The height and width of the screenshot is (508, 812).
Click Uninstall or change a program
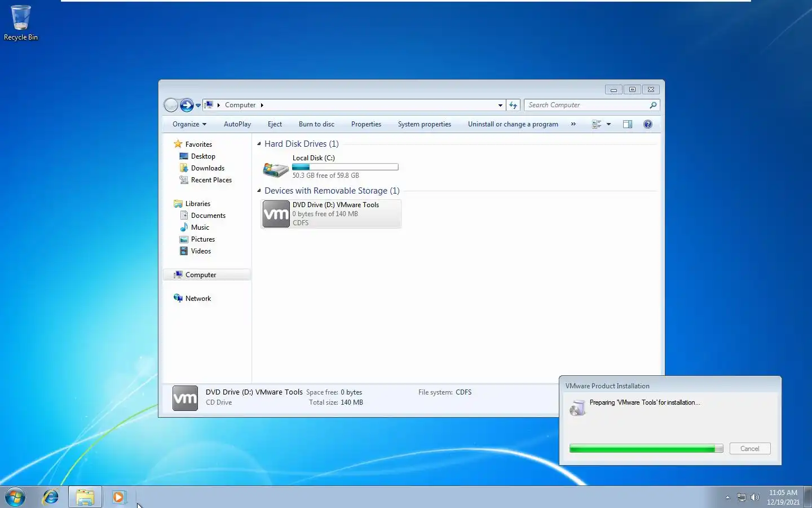(513, 124)
